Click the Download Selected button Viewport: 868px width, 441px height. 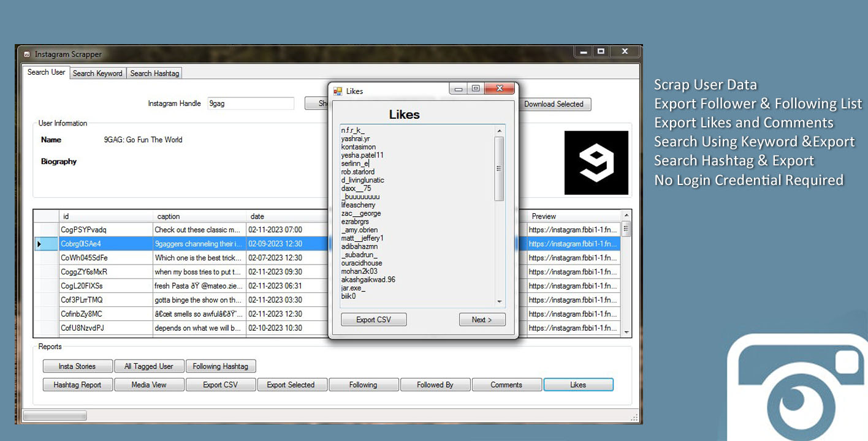click(x=554, y=104)
